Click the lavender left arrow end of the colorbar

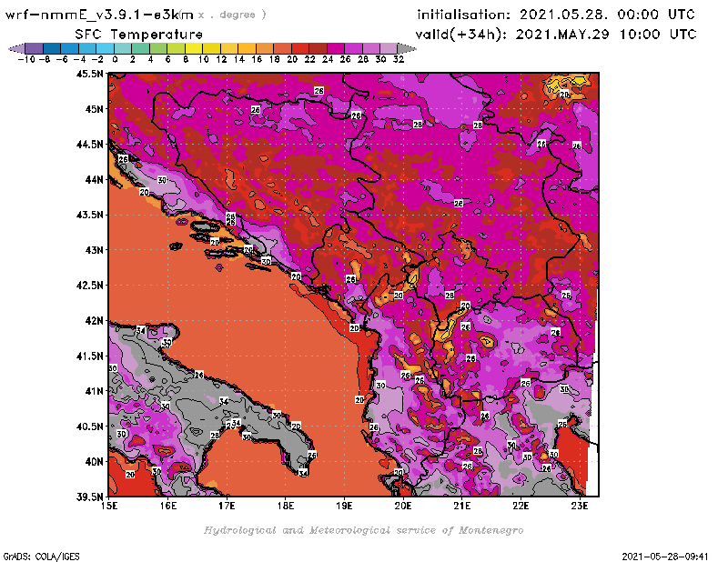click(x=15, y=47)
